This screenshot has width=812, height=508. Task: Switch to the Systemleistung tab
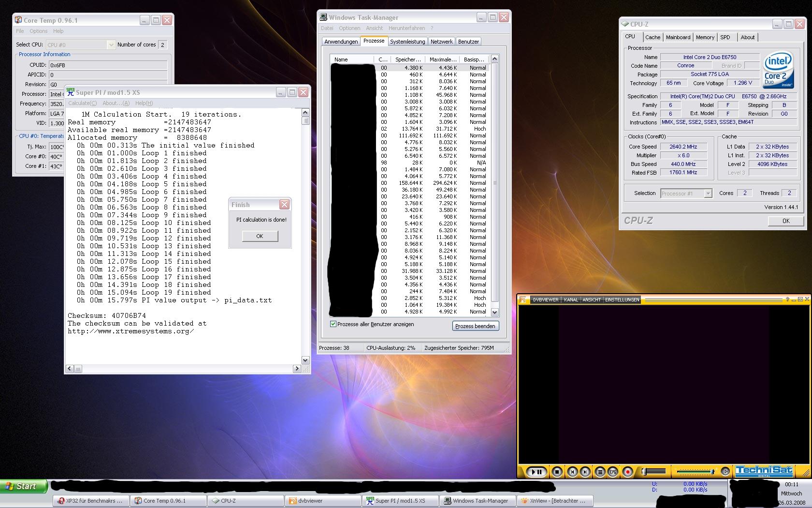click(x=407, y=42)
